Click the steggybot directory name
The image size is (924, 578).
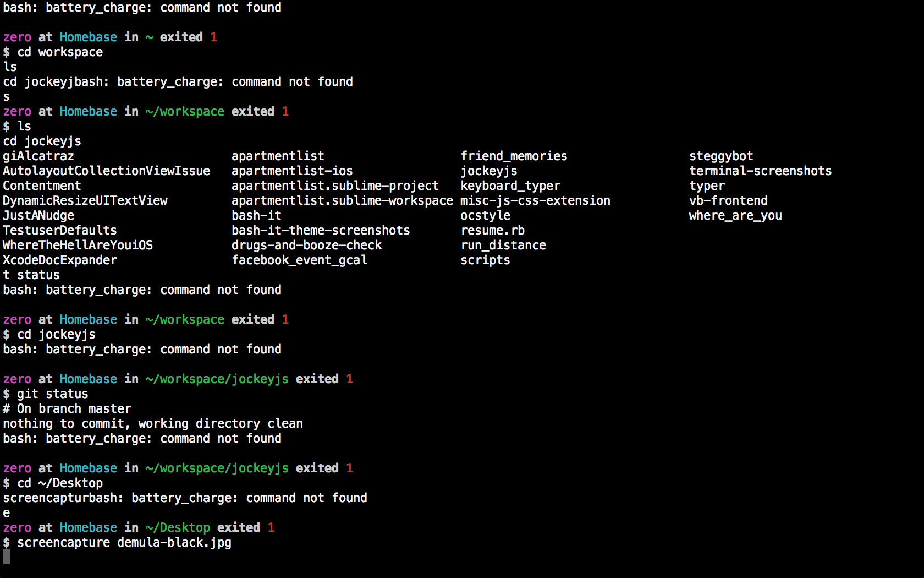pos(721,156)
